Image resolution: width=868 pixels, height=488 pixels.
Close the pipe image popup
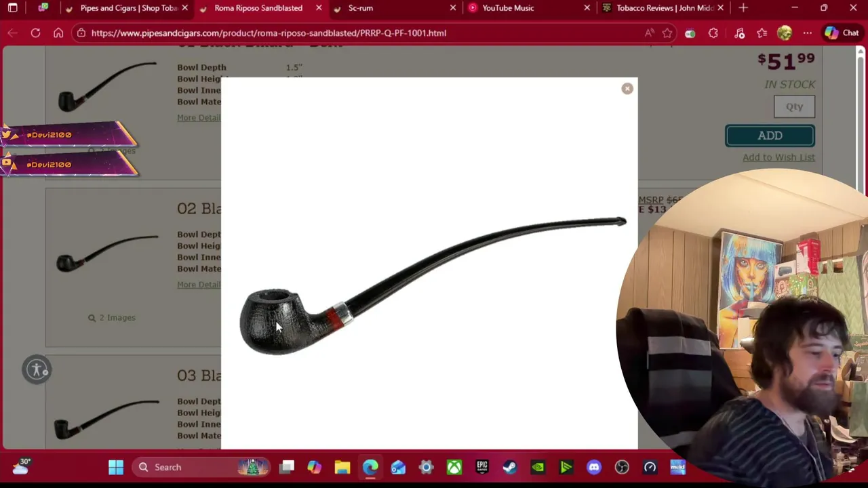(627, 89)
